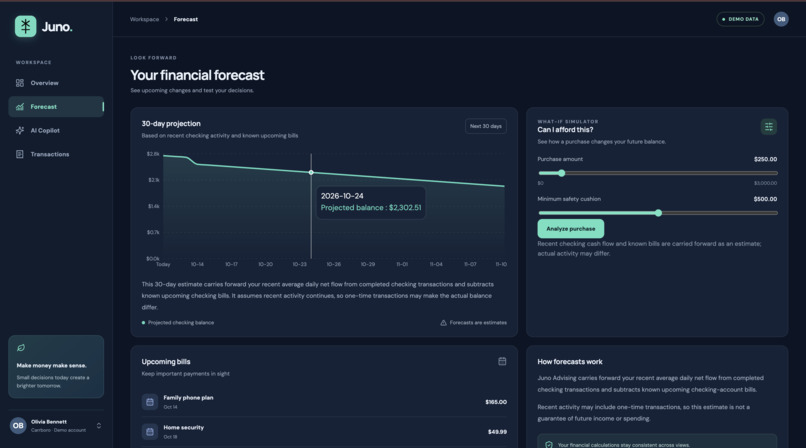Click the $250.00 purchase amount value
Viewport: 806px width, 448px height.
click(x=765, y=159)
